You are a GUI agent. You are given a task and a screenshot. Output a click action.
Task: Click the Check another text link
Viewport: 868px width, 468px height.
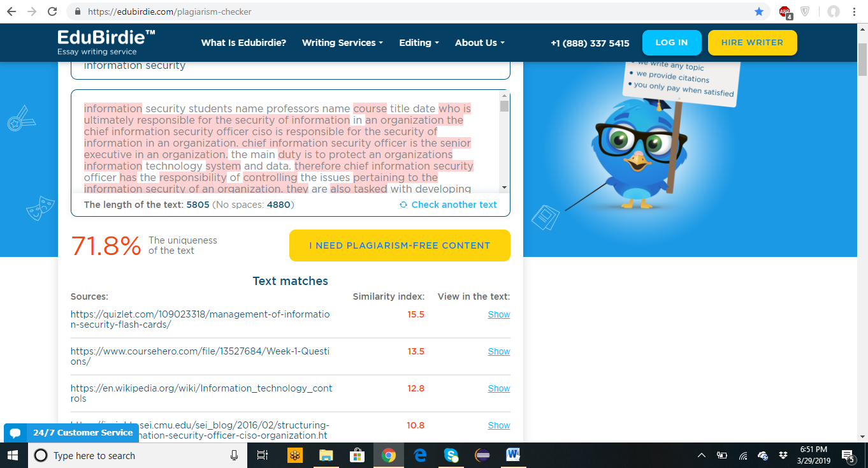tap(454, 205)
